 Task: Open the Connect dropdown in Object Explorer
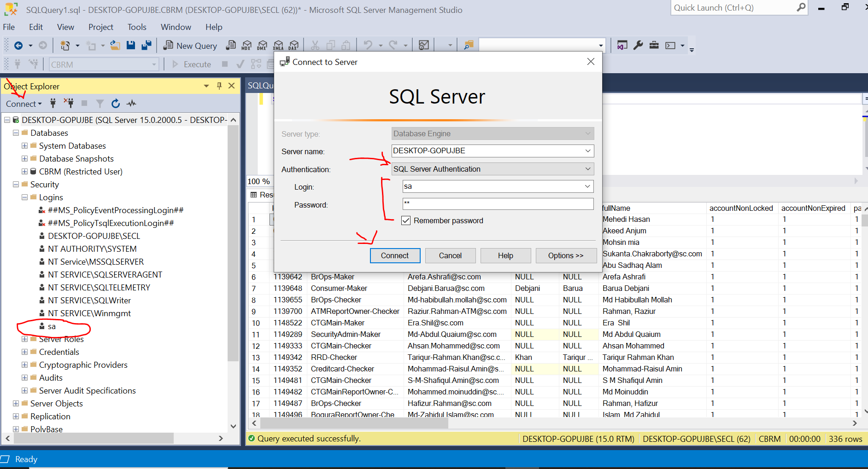tap(23, 104)
